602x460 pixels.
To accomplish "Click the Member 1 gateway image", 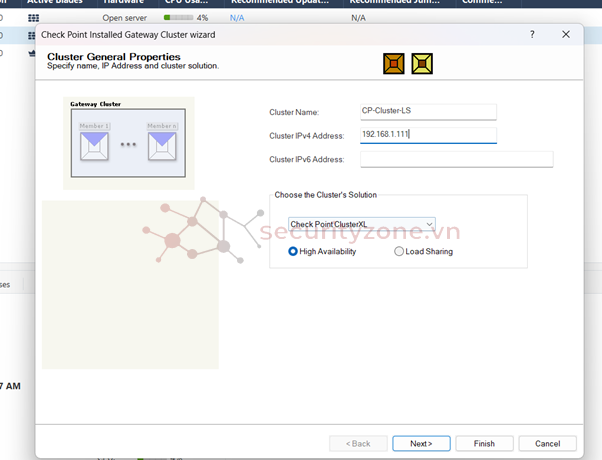I will 94,146.
